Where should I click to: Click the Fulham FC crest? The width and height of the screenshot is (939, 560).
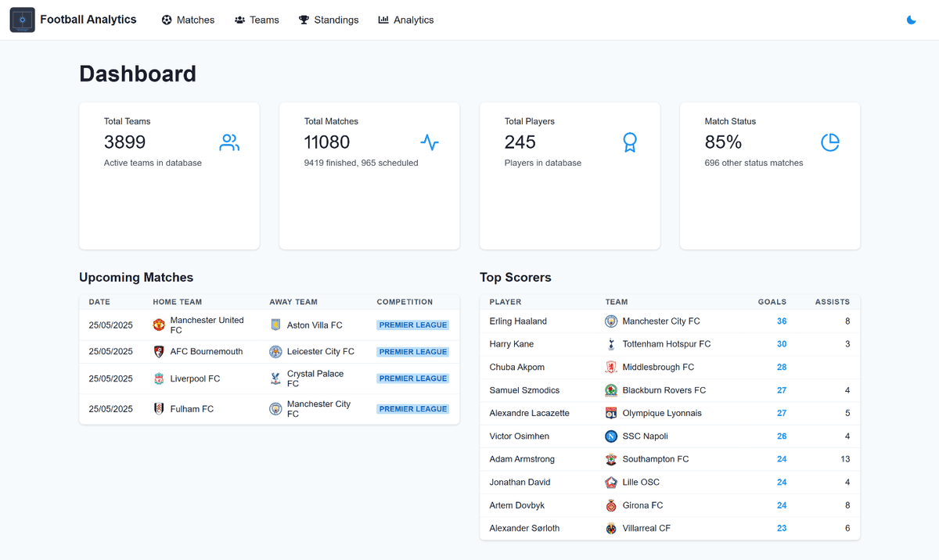159,408
